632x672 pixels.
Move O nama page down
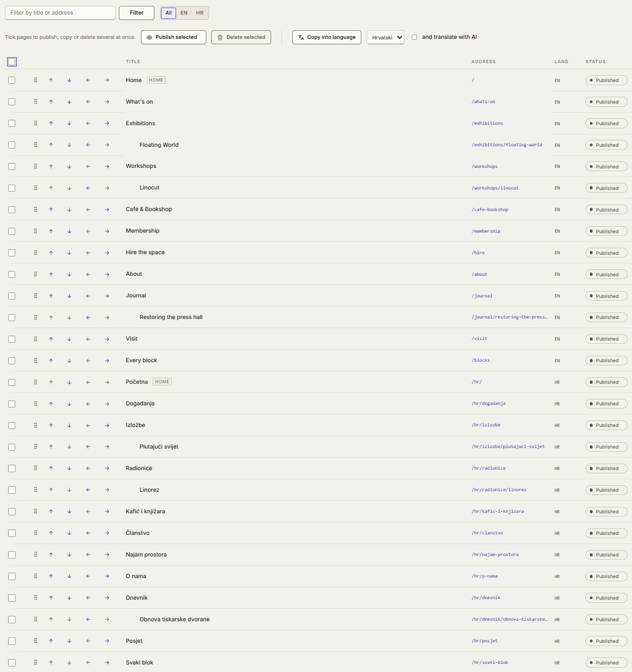coord(69,576)
